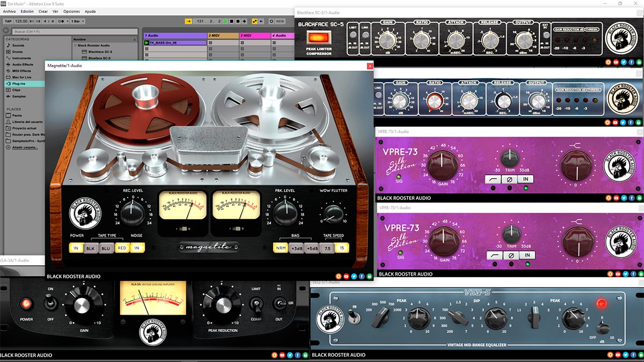Toggle the Magnetite NOISE IN button
644x362 pixels.
coord(137,248)
